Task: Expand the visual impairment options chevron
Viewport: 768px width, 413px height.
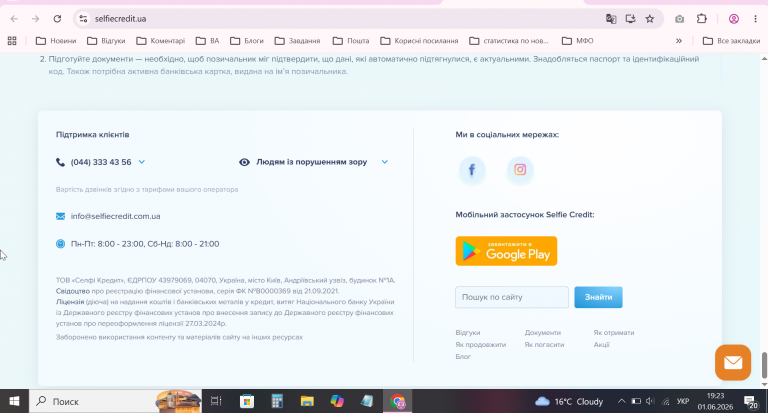Action: (x=384, y=162)
